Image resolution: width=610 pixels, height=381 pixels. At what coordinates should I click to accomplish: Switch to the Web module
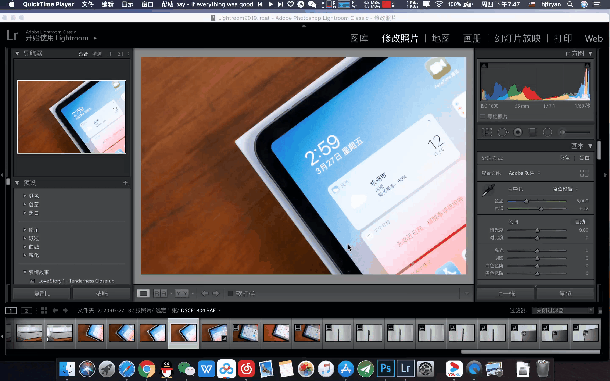point(594,38)
